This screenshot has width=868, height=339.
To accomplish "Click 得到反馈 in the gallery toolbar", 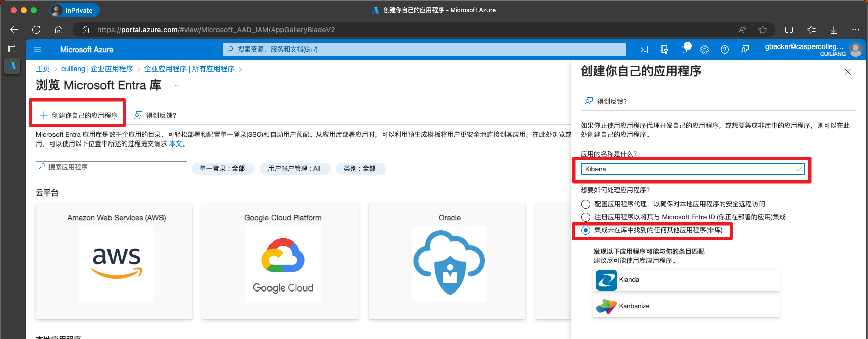I will point(155,115).
